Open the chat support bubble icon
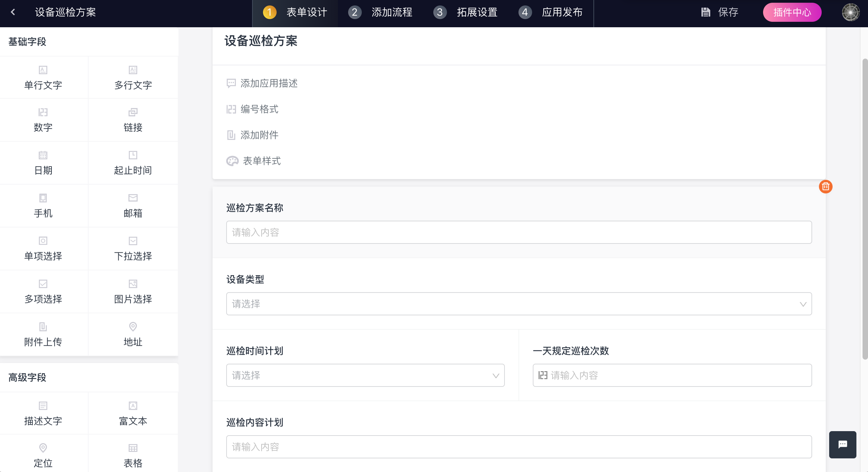The image size is (868, 472). coord(842,444)
